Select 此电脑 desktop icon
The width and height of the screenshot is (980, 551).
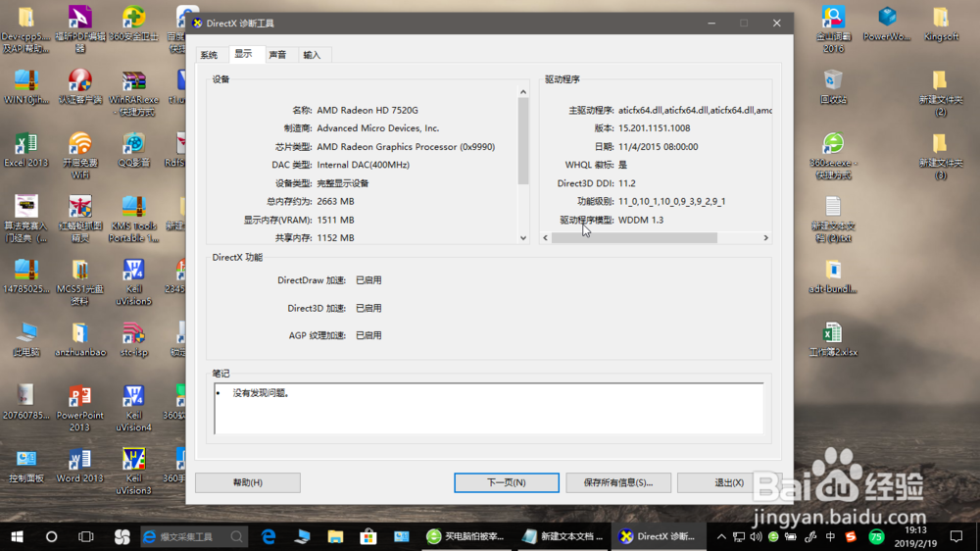pos(25,339)
